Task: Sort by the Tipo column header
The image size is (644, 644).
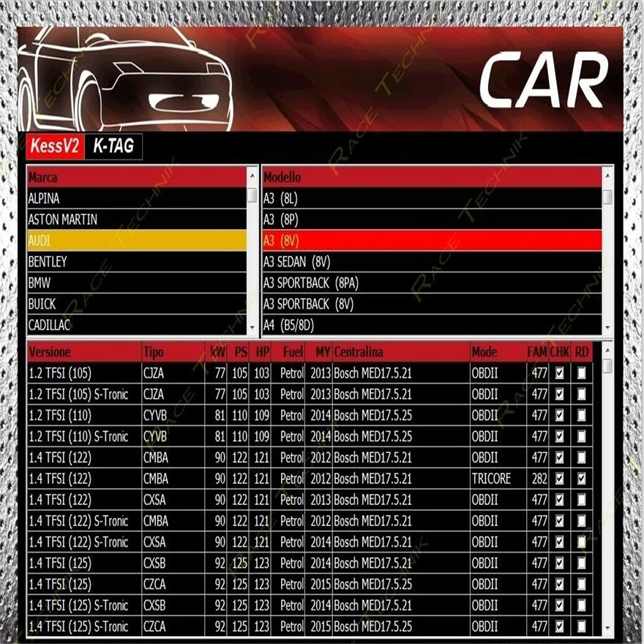Action: point(173,352)
